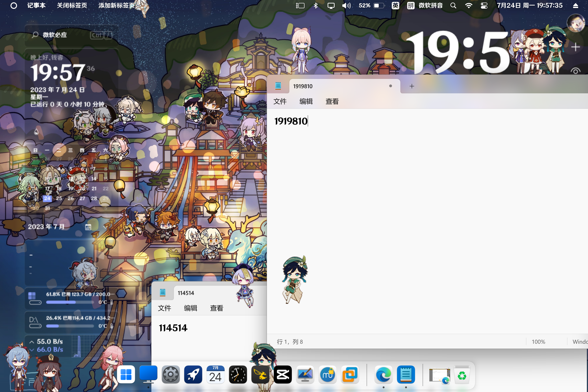The height and width of the screenshot is (392, 588).
Task: Open the control center toggle icon
Action: click(x=484, y=6)
